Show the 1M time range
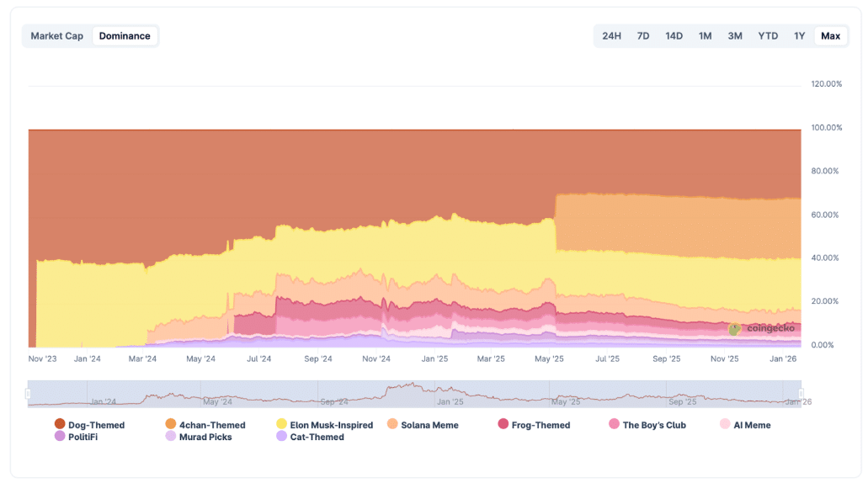The height and width of the screenshot is (483, 868). (x=705, y=36)
